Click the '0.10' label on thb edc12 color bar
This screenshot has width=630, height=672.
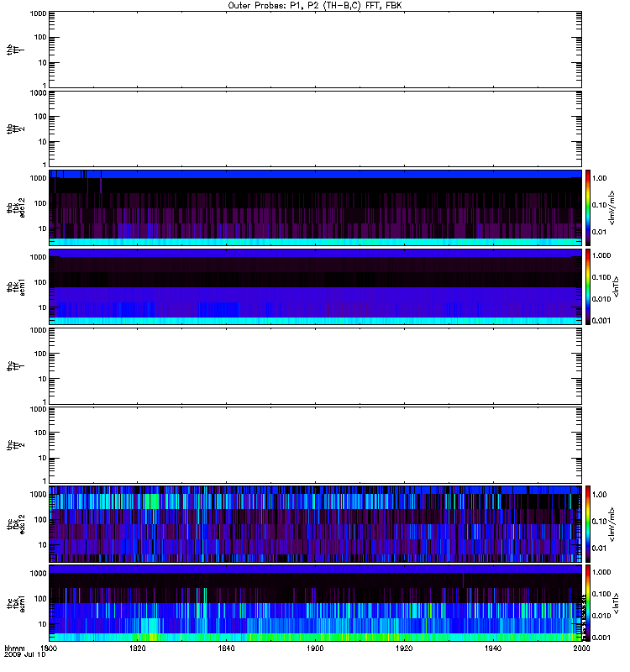[599, 205]
